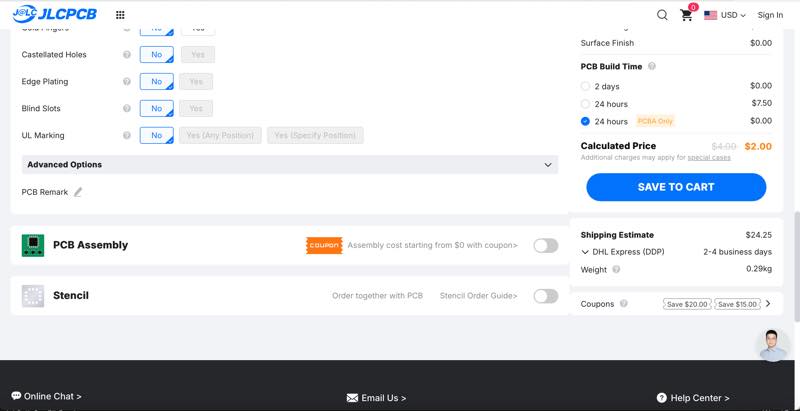Select No for Castellated Holes
This screenshot has width=800, height=411.
[157, 55]
